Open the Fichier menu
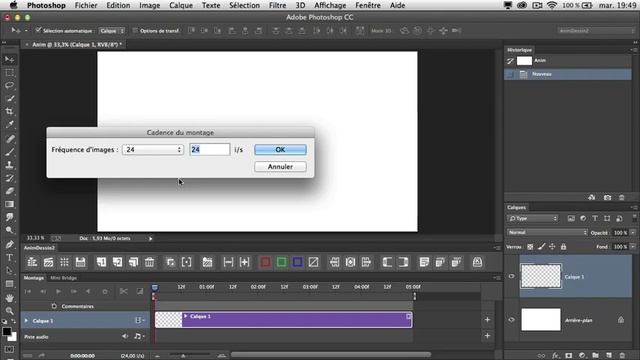Viewport: 640px width, 360px height. tap(86, 5)
